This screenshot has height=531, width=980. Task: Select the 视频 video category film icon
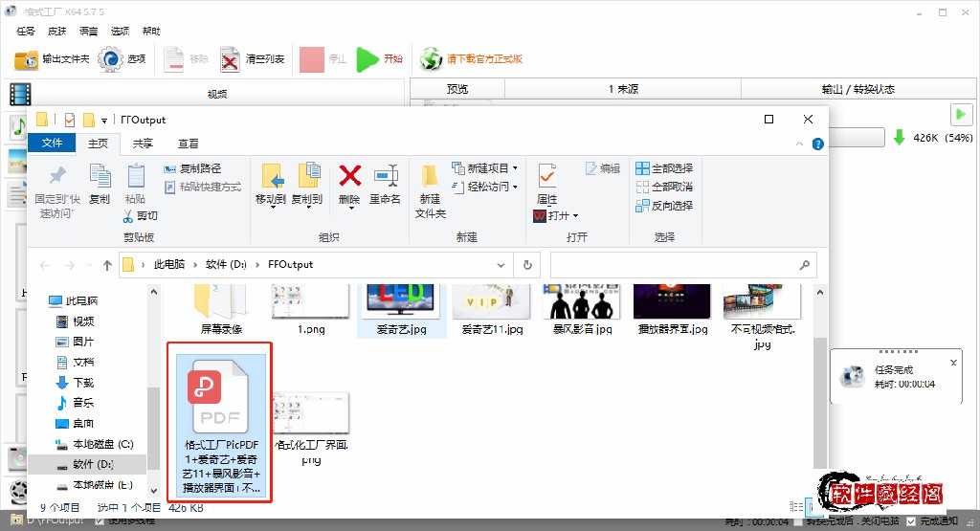coord(20,95)
